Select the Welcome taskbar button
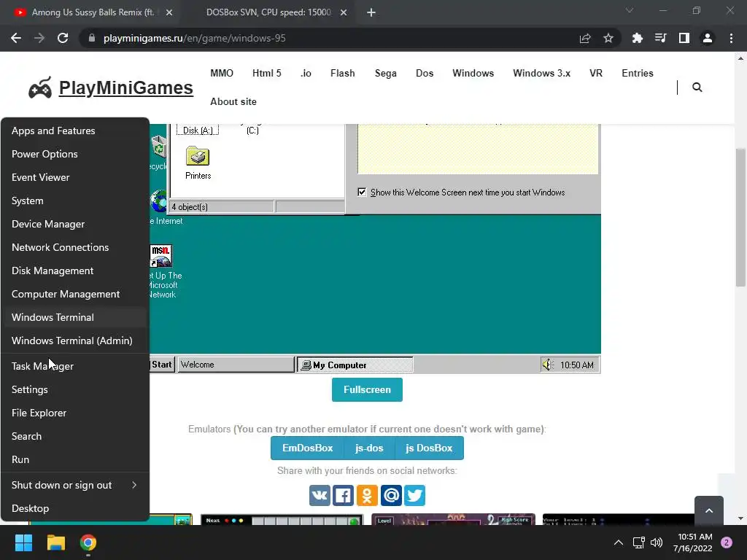 (x=236, y=365)
